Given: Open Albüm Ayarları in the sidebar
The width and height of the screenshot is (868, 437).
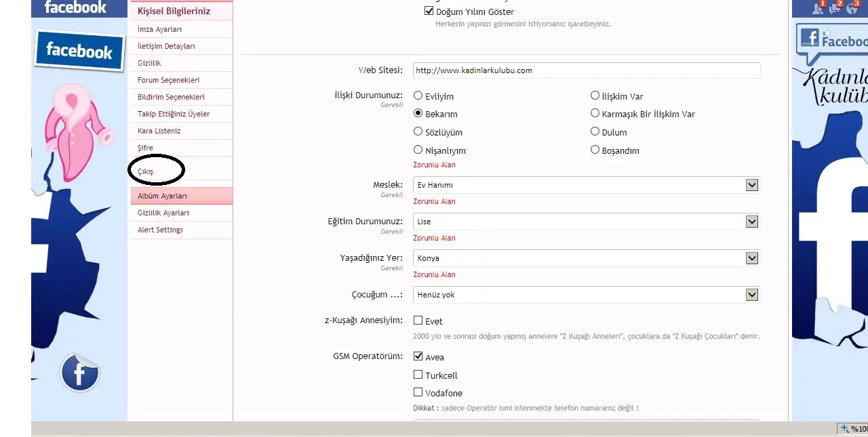Looking at the screenshot, I should point(163,196).
